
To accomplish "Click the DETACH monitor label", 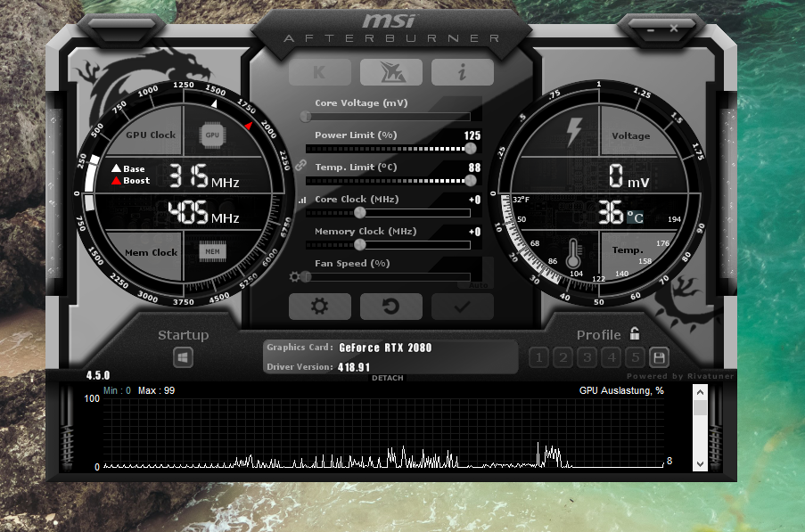I will click(388, 378).
